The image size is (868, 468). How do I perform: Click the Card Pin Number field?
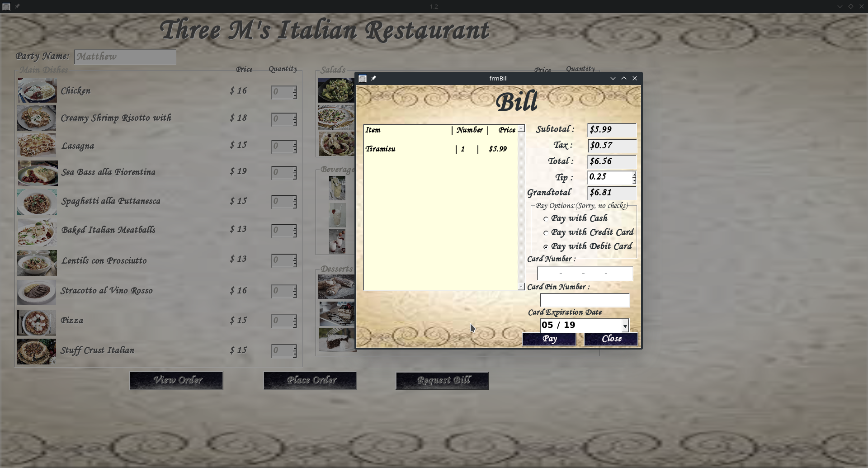585,300
